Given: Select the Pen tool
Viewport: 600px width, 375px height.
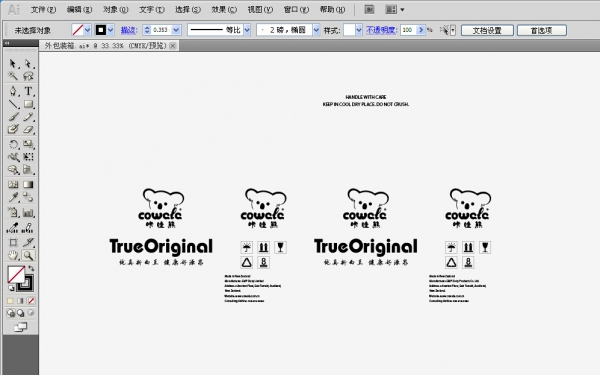Looking at the screenshot, I should 13,91.
